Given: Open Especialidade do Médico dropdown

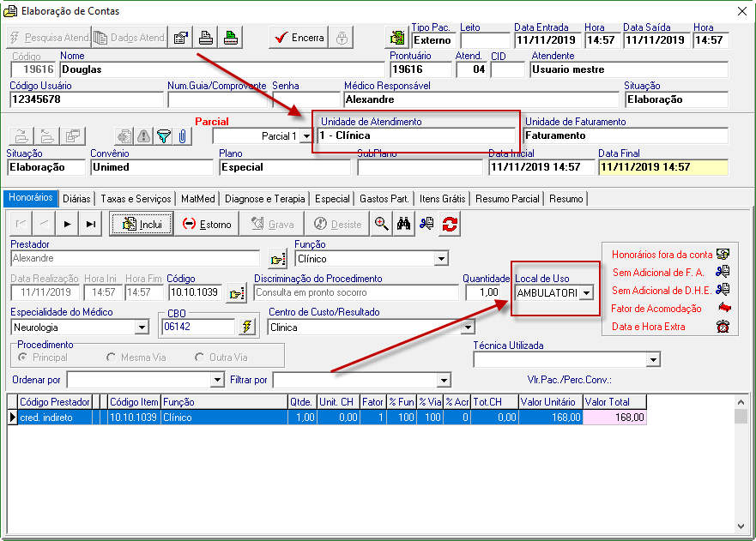Looking at the screenshot, I should point(142,328).
